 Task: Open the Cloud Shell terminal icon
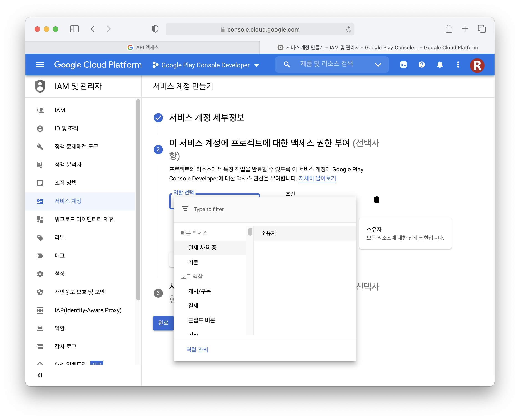403,65
